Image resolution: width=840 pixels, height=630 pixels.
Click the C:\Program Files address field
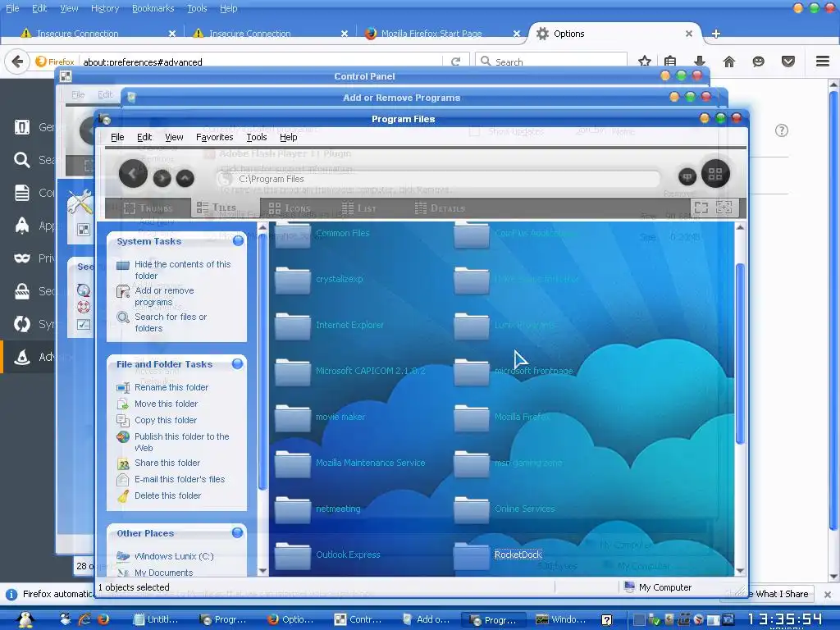point(440,179)
